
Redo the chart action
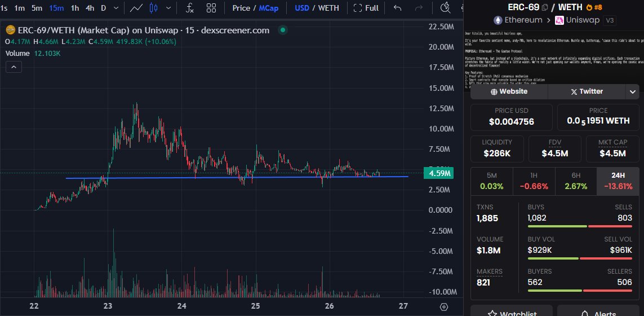pos(419,8)
